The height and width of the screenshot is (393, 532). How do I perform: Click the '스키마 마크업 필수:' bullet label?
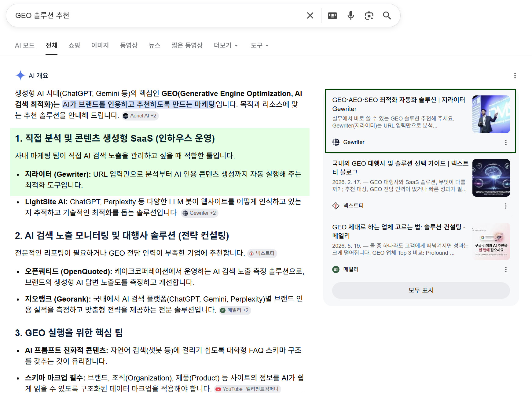(x=55, y=378)
